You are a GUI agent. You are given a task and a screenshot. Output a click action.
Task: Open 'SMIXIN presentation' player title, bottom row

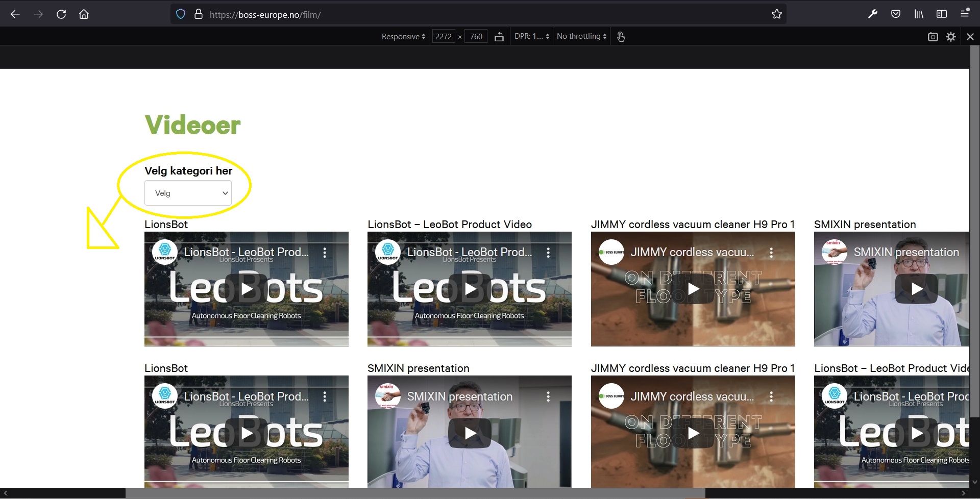click(x=460, y=396)
